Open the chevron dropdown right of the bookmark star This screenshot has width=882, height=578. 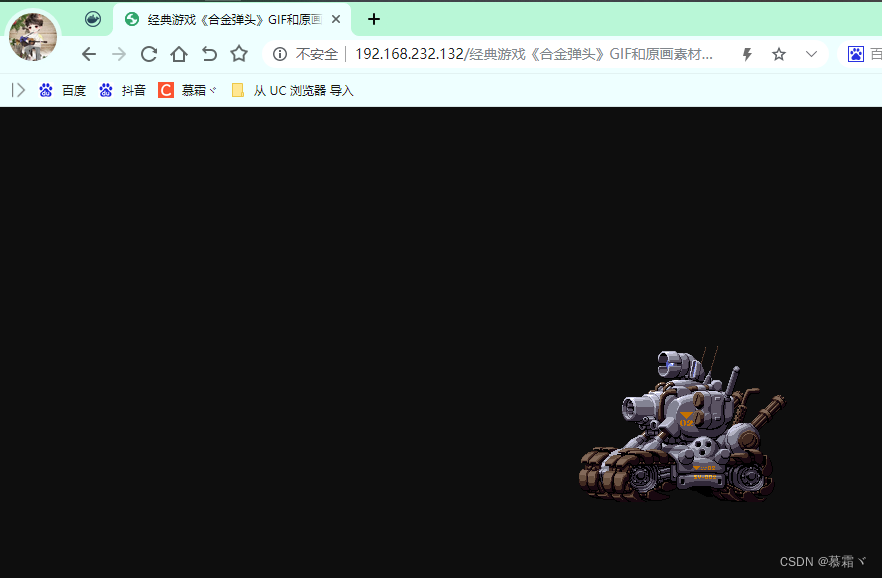pos(811,55)
